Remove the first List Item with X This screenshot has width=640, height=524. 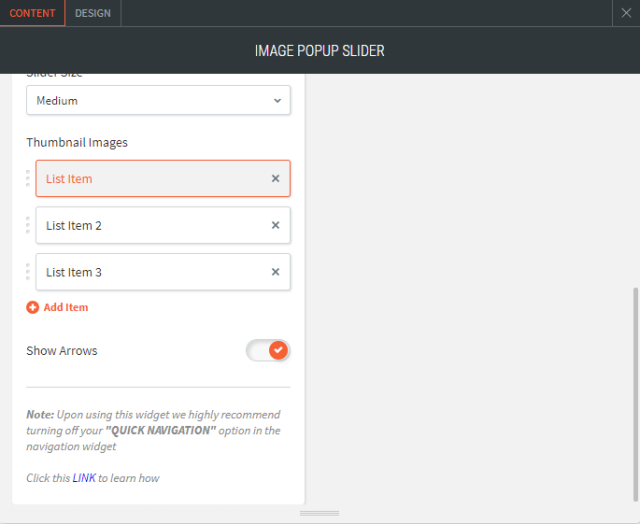coord(275,179)
